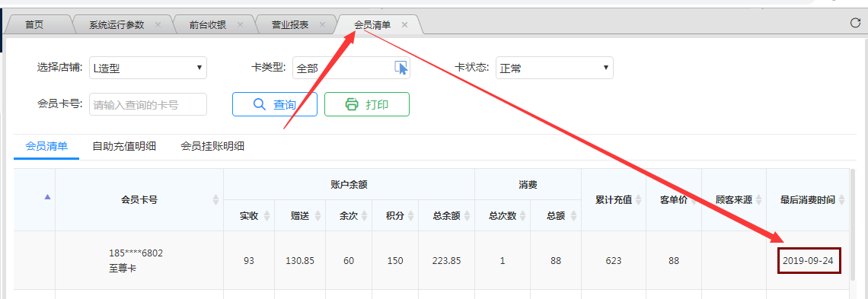This screenshot has height=299, width=868.
Task: Click the 消费 group header
Action: (528, 185)
